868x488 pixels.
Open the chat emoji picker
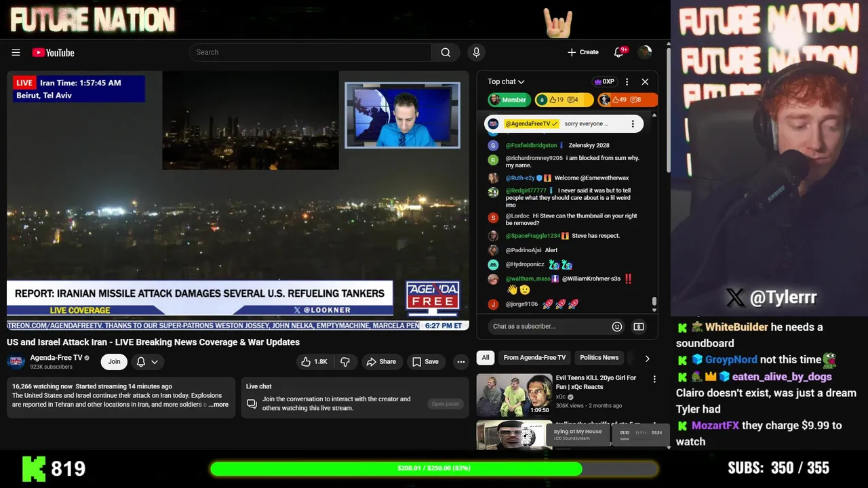tap(617, 327)
